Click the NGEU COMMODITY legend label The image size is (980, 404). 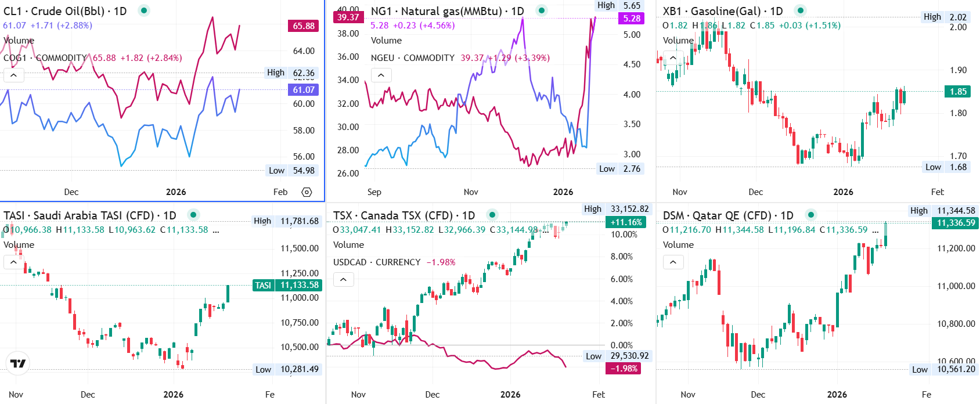pos(412,58)
